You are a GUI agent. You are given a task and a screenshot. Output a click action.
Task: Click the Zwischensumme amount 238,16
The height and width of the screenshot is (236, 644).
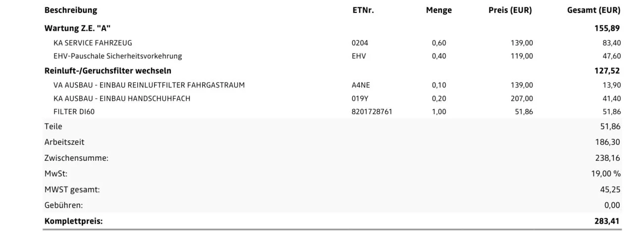point(607,158)
